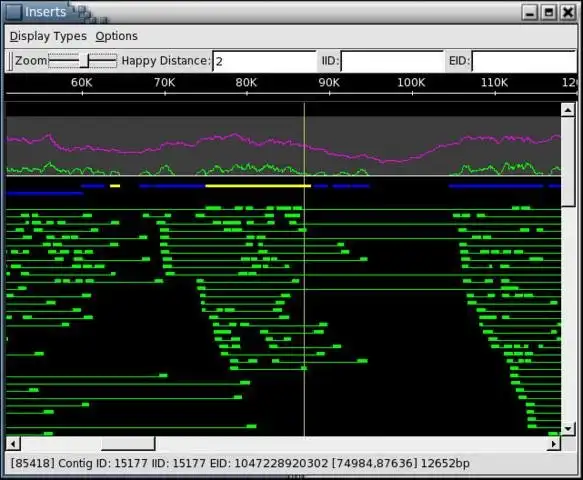The height and width of the screenshot is (480, 583).
Task: Click the 90K ruler position label
Action: click(329, 83)
